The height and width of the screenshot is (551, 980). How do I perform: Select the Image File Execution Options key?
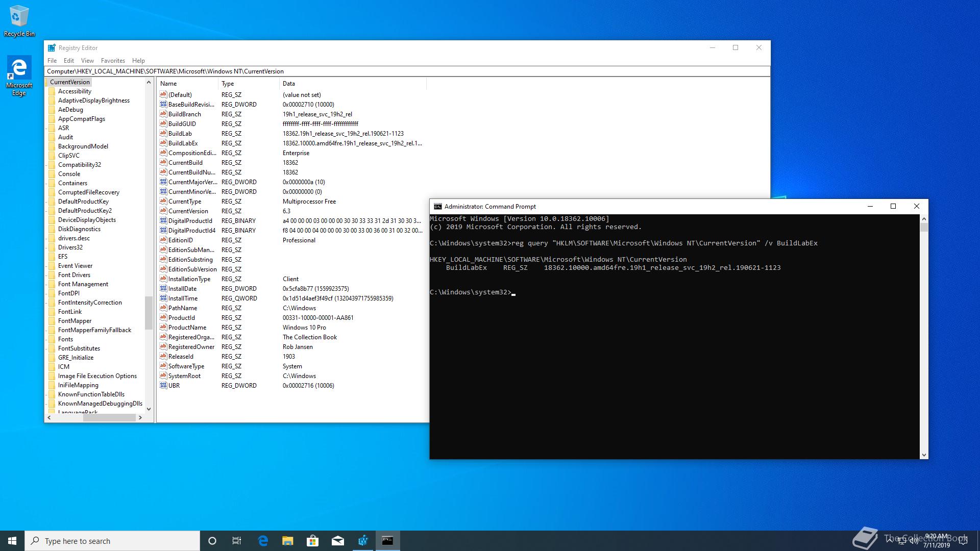click(97, 376)
